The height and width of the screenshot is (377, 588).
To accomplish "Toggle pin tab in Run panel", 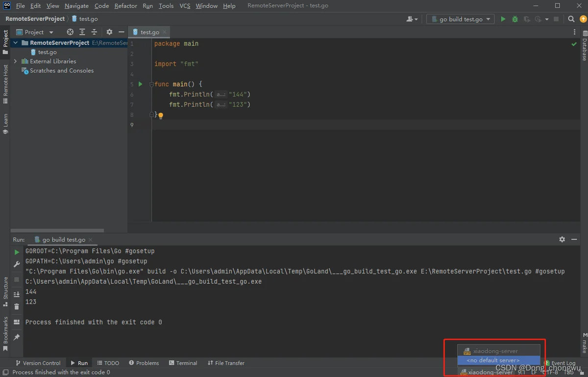I will pyautogui.click(x=17, y=337).
